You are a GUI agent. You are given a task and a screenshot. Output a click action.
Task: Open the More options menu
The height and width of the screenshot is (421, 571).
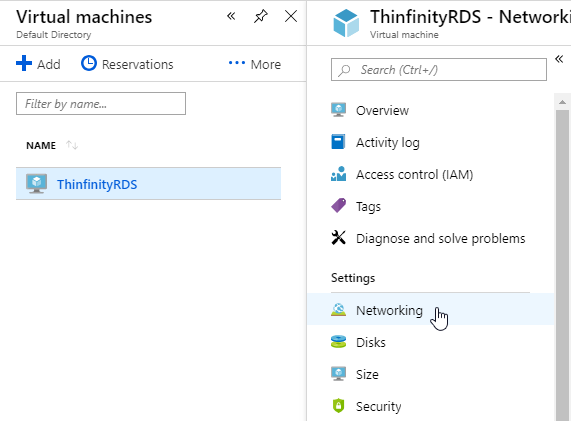coord(265,64)
